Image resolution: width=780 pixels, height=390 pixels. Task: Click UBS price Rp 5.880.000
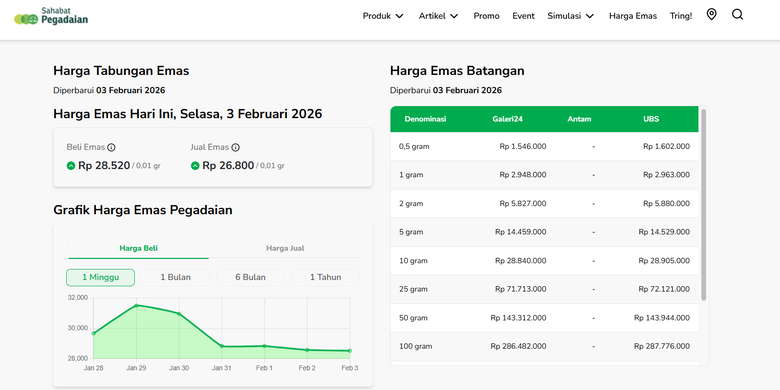click(666, 203)
